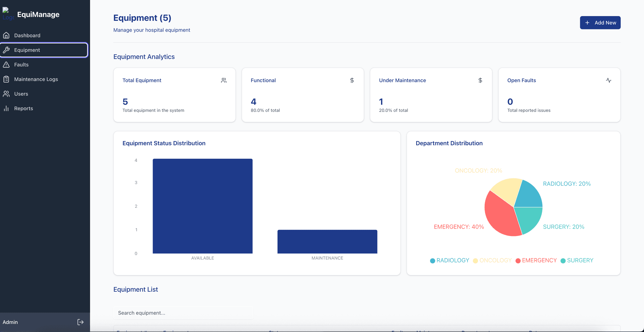This screenshot has height=332, width=644.
Task: Toggle the RADIOLOGY legend entry
Action: (449, 260)
